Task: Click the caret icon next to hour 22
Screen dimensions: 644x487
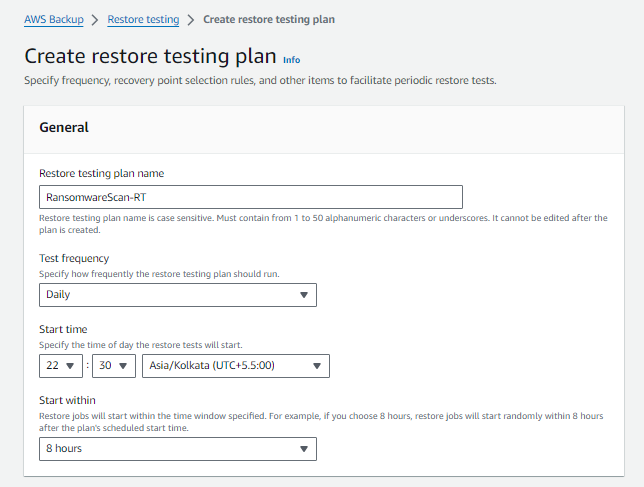Action: [72, 366]
